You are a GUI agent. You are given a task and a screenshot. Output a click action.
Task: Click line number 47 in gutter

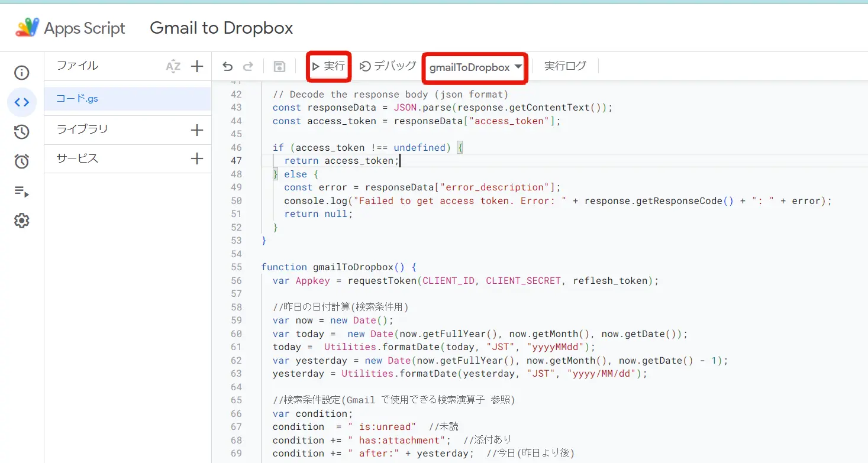pyautogui.click(x=236, y=161)
